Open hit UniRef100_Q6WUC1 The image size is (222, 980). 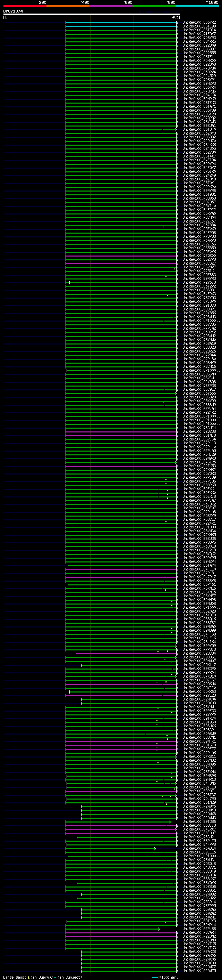[199, 860]
